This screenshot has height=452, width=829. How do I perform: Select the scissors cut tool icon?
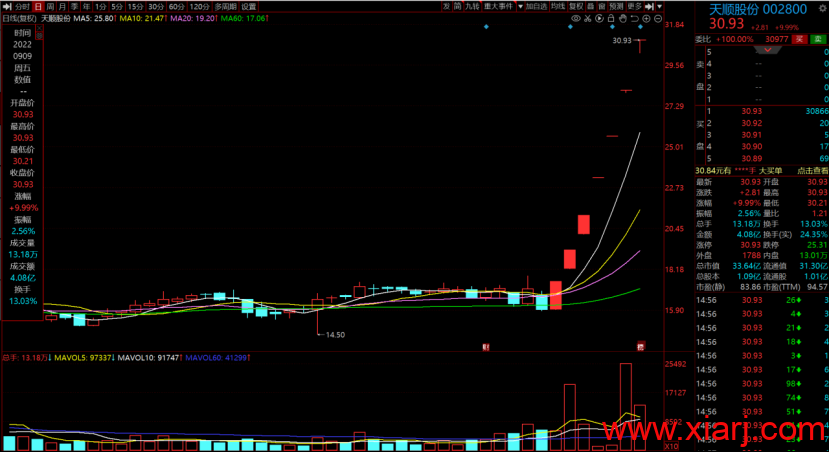pyautogui.click(x=587, y=19)
